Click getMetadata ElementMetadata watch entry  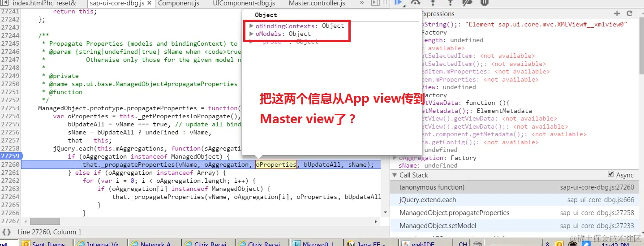pos(477,111)
